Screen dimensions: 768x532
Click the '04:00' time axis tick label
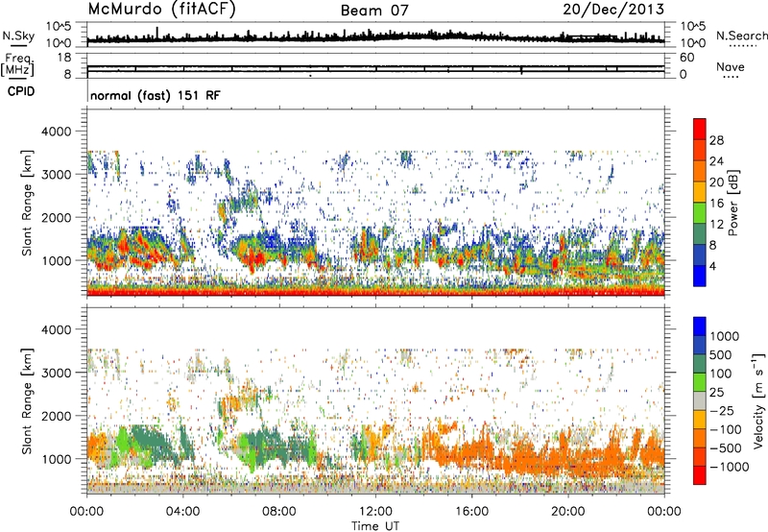(182, 512)
